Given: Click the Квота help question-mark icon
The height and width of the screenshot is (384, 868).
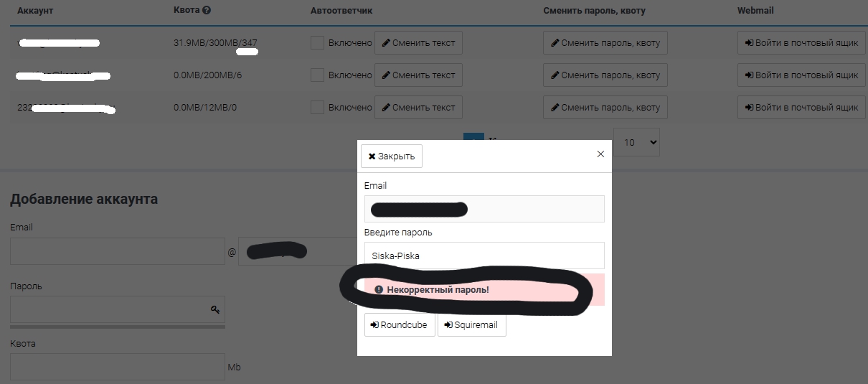Looking at the screenshot, I should [x=207, y=11].
